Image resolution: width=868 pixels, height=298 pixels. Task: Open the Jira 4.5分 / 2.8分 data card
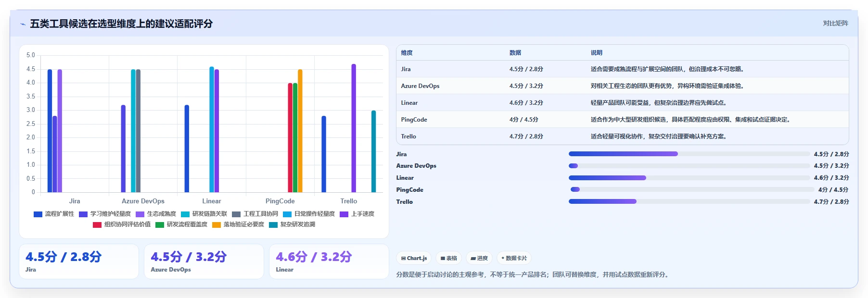point(79,261)
